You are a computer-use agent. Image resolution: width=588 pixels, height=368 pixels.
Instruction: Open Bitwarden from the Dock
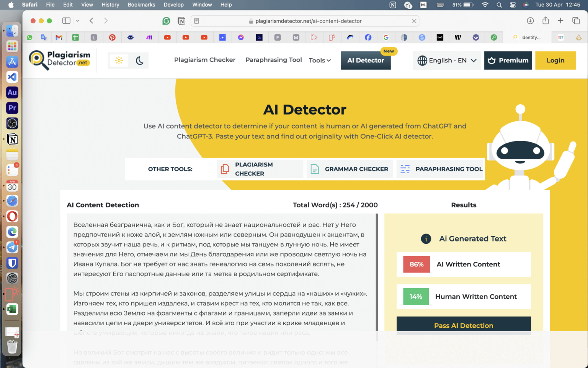click(x=12, y=263)
